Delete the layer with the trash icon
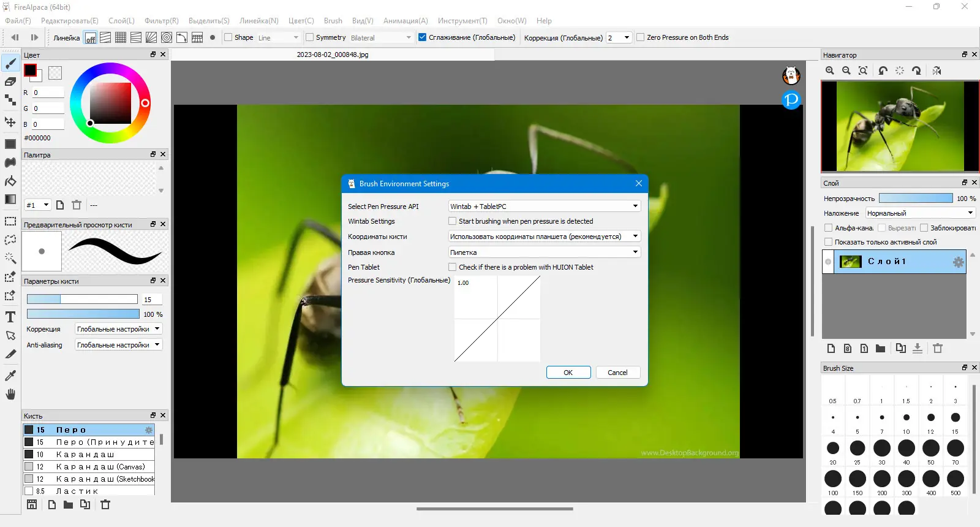The height and width of the screenshot is (527, 980). click(938, 349)
